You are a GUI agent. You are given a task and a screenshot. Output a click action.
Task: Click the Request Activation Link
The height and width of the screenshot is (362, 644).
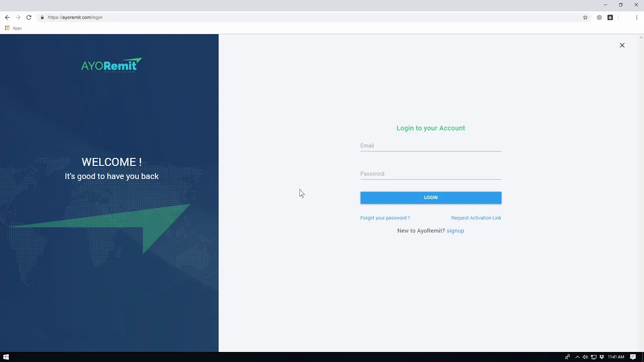click(476, 218)
